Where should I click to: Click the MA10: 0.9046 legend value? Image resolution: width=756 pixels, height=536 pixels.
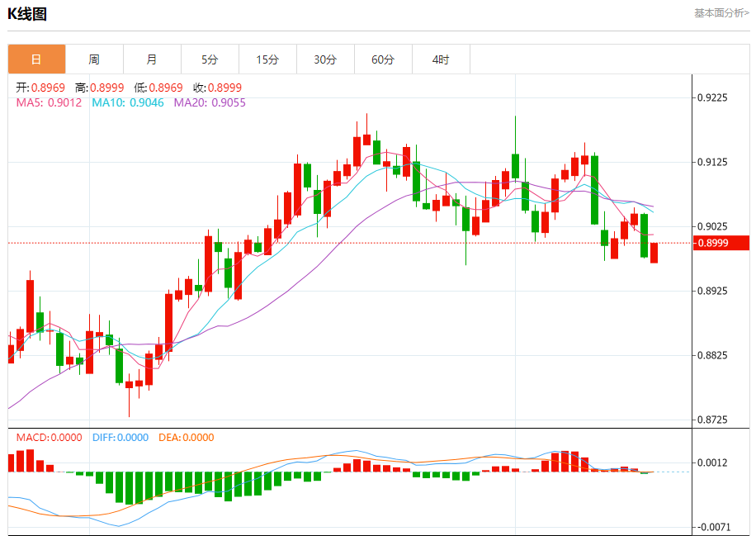click(x=128, y=102)
